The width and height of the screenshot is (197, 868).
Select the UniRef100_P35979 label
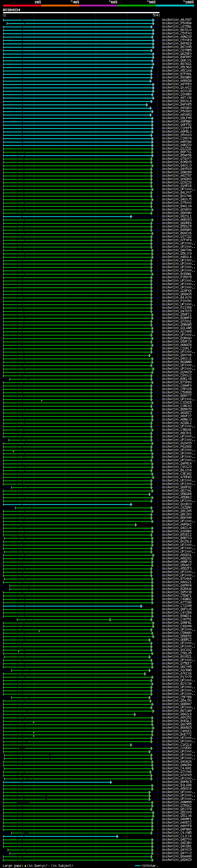pyautogui.click(x=177, y=277)
